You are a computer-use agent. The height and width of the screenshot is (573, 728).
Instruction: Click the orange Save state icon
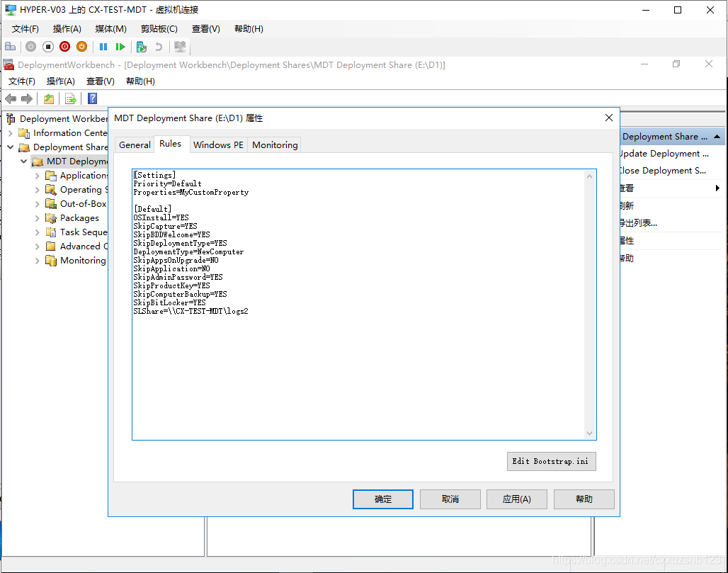tap(81, 47)
